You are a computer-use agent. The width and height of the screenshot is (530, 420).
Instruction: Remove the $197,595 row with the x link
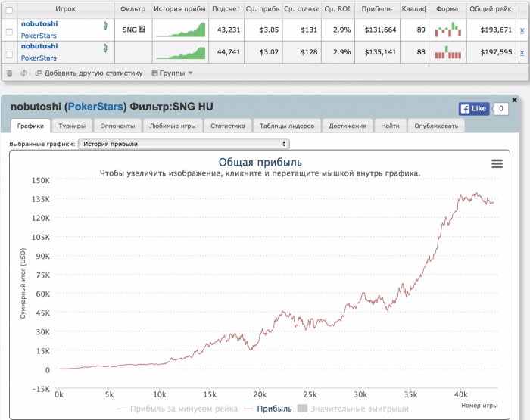click(x=522, y=52)
